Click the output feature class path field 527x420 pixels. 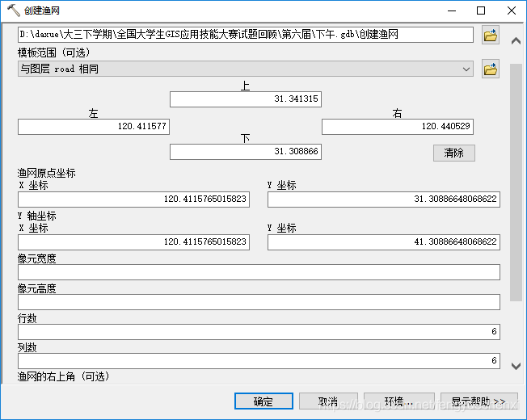(246, 34)
